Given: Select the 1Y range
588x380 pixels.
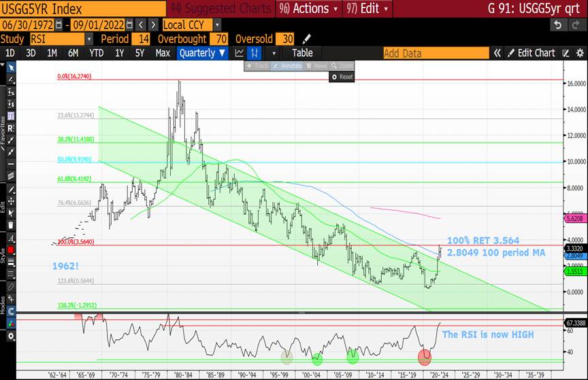Looking at the screenshot, I should click(x=119, y=53).
